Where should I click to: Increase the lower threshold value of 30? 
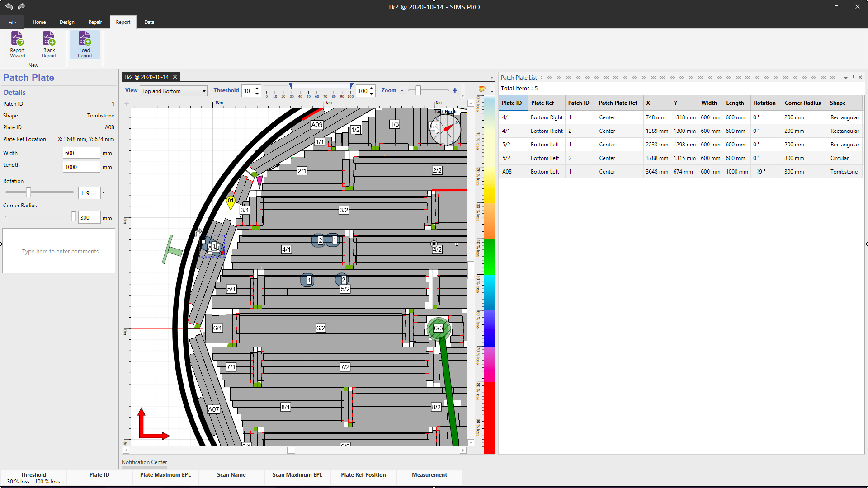257,88
